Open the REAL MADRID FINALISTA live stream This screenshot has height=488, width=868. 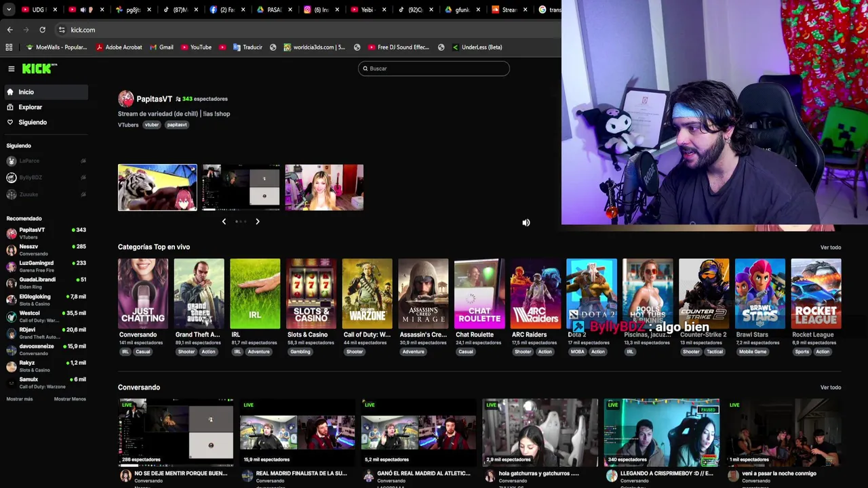(x=297, y=432)
